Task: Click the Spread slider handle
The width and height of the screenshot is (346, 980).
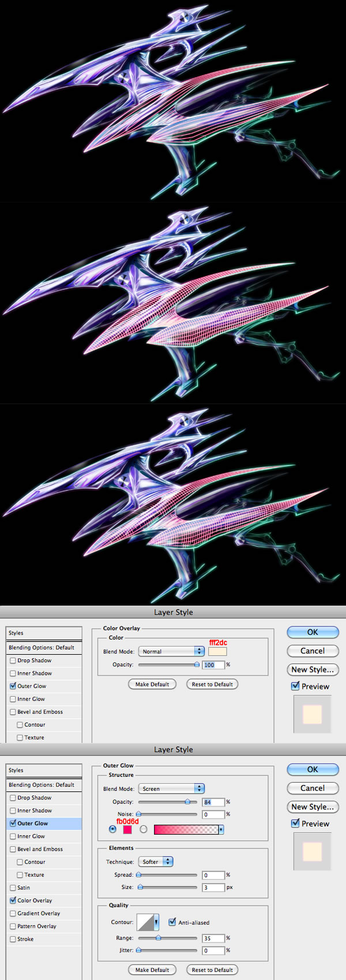Action: point(138,875)
